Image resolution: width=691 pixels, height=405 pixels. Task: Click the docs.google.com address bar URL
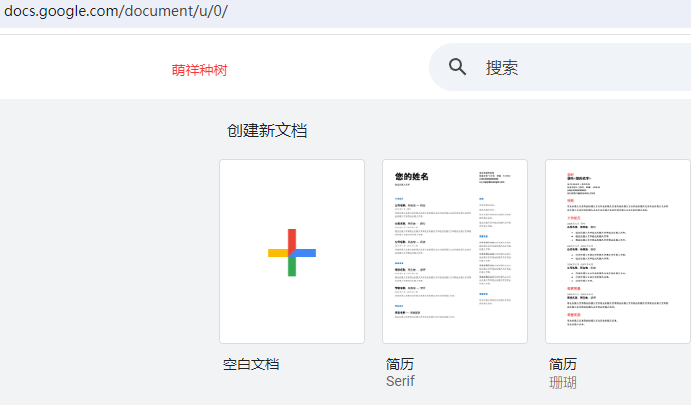[x=116, y=11]
